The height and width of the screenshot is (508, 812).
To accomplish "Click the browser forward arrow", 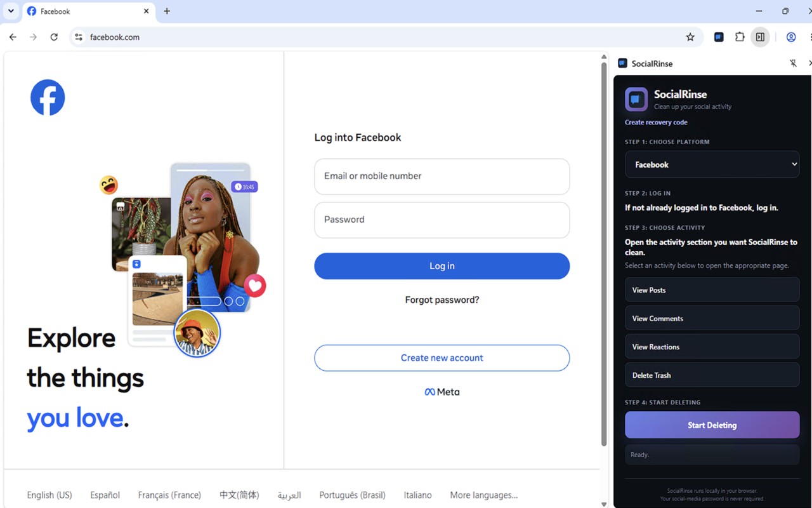I will pos(34,37).
